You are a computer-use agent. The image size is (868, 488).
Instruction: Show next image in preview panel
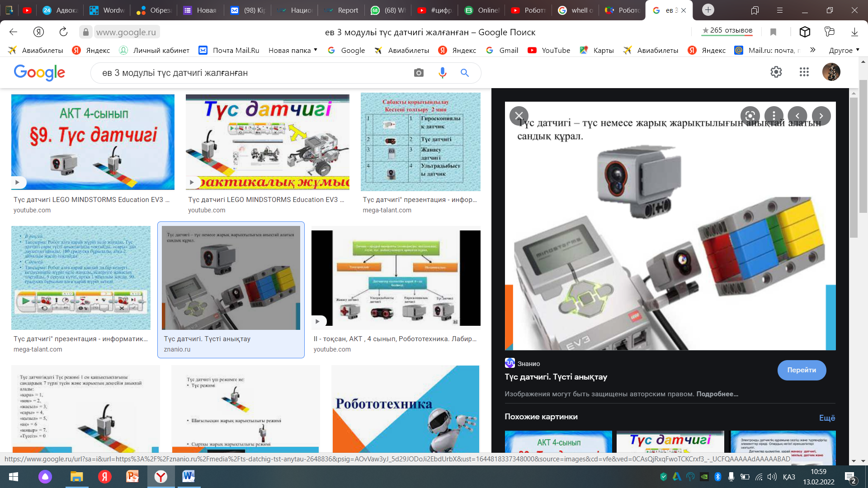[821, 116]
